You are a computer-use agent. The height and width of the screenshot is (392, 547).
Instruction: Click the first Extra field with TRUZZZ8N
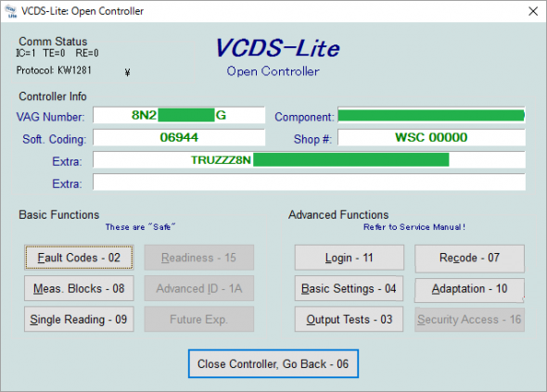pyautogui.click(x=309, y=159)
